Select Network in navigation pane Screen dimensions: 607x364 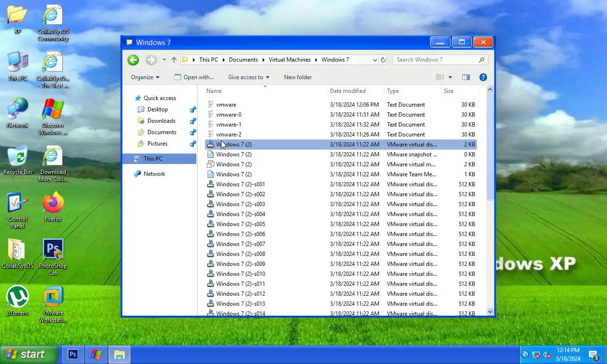(x=154, y=174)
